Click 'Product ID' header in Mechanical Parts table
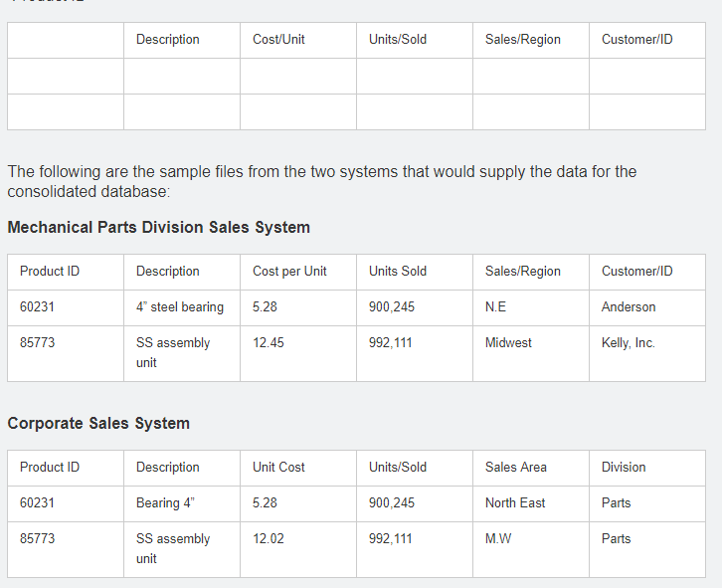722x588 pixels. (50, 272)
